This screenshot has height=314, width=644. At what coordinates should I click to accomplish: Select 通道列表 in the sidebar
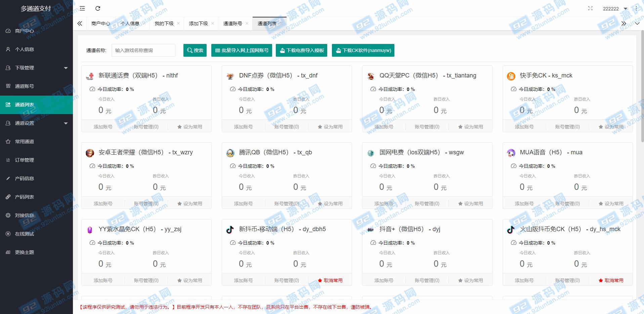click(x=36, y=105)
